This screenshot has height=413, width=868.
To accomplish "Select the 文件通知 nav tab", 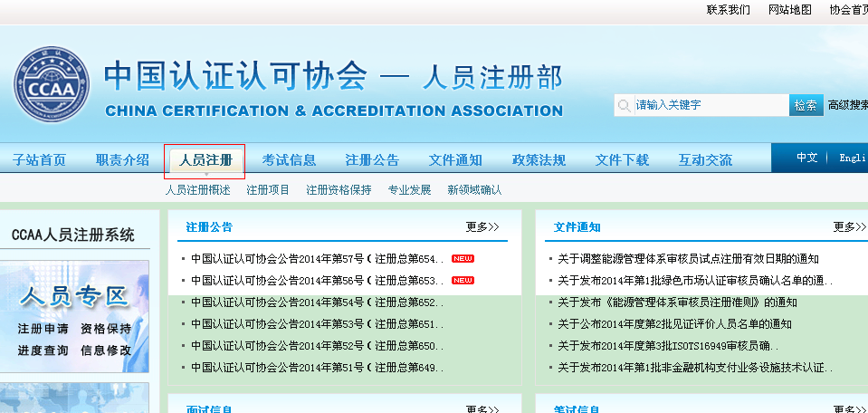I will coord(455,160).
